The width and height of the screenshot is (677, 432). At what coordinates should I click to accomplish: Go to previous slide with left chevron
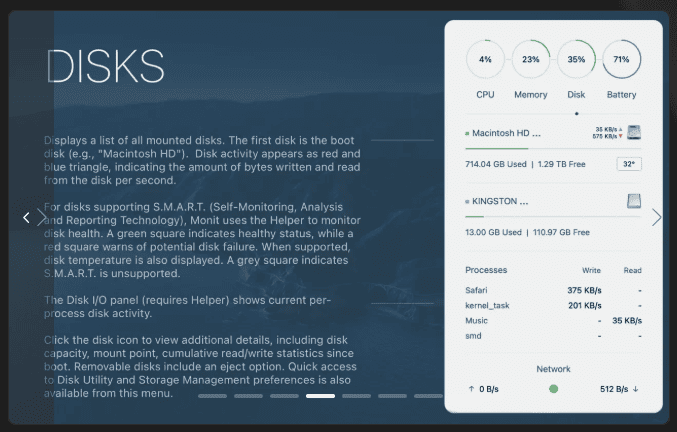[26, 218]
